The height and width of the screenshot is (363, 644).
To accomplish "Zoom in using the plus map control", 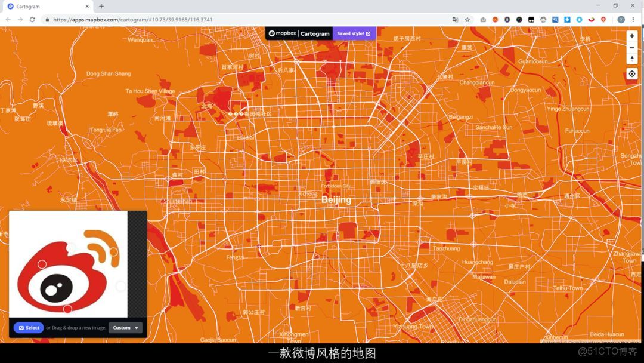I will point(632,36).
